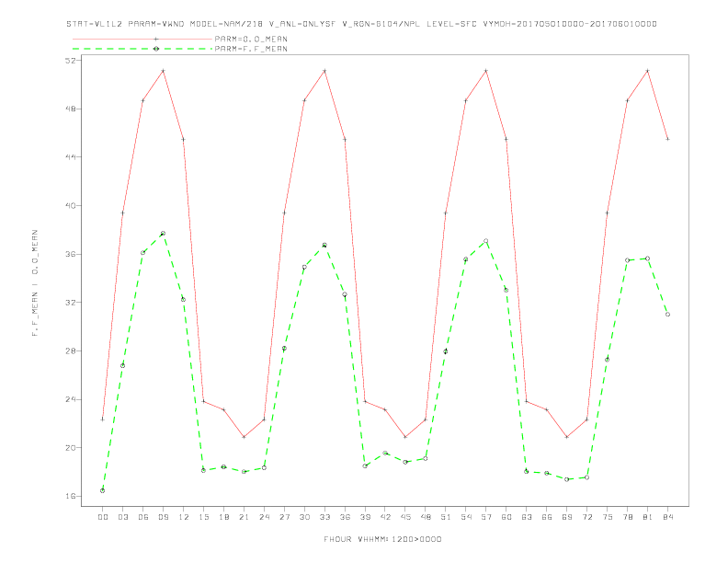The width and height of the screenshot is (728, 563).
Task: Click the chart title starting with STAT=VL1L2
Action: pos(361,24)
